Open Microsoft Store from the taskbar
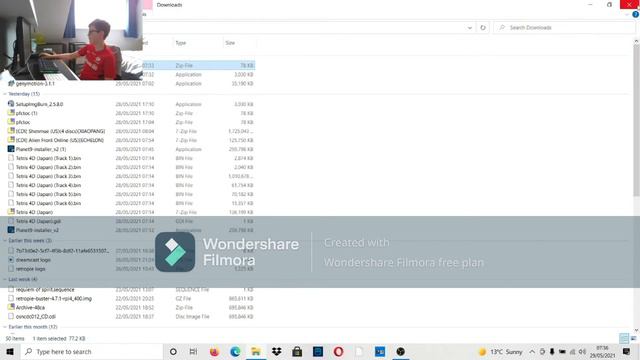This screenshot has width=640, height=360. (297, 351)
